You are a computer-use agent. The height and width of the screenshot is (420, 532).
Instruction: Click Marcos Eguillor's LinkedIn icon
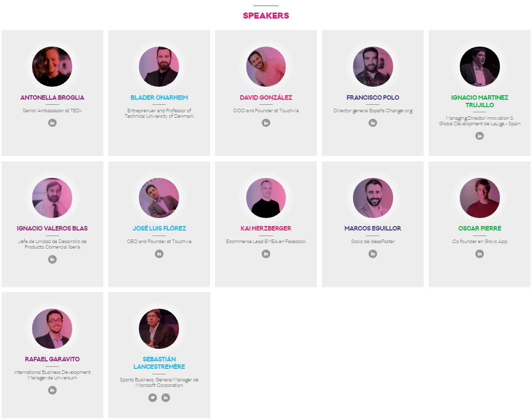click(x=373, y=254)
